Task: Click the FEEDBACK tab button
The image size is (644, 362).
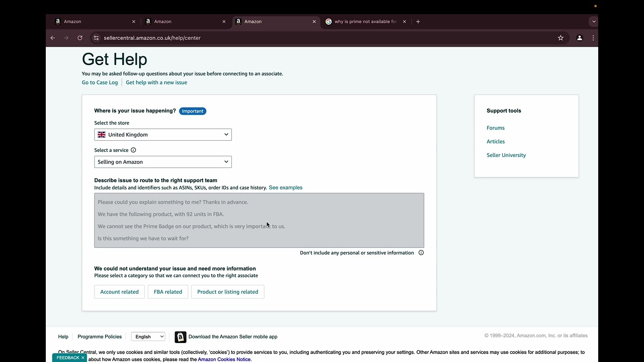Action: tap(68, 357)
